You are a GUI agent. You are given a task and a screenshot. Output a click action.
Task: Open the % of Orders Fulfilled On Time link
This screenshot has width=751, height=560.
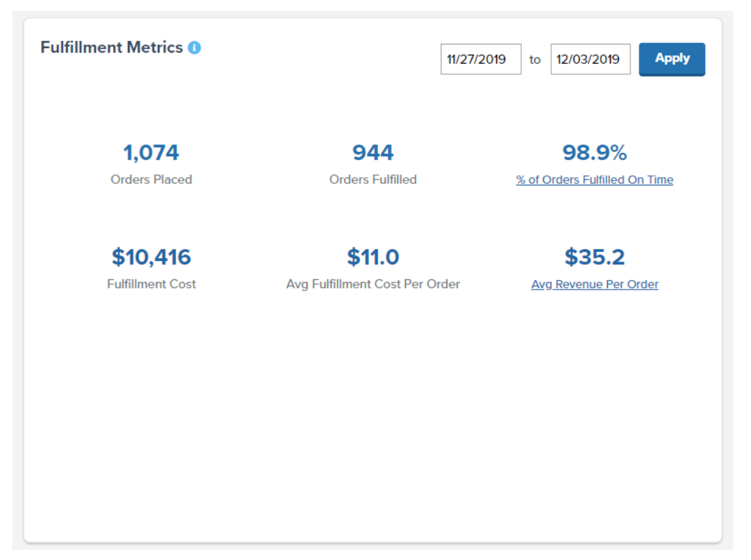(x=594, y=180)
